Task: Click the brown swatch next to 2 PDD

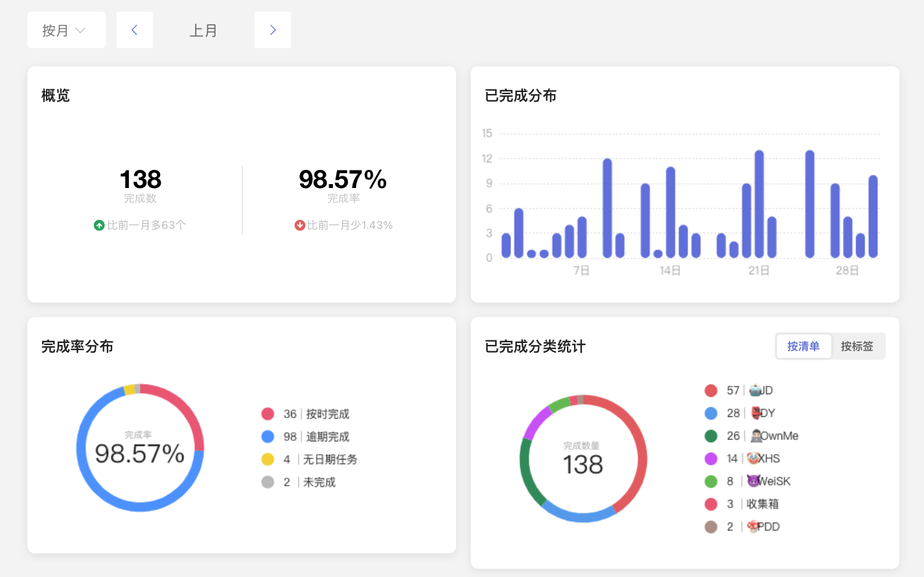Action: 711,526
